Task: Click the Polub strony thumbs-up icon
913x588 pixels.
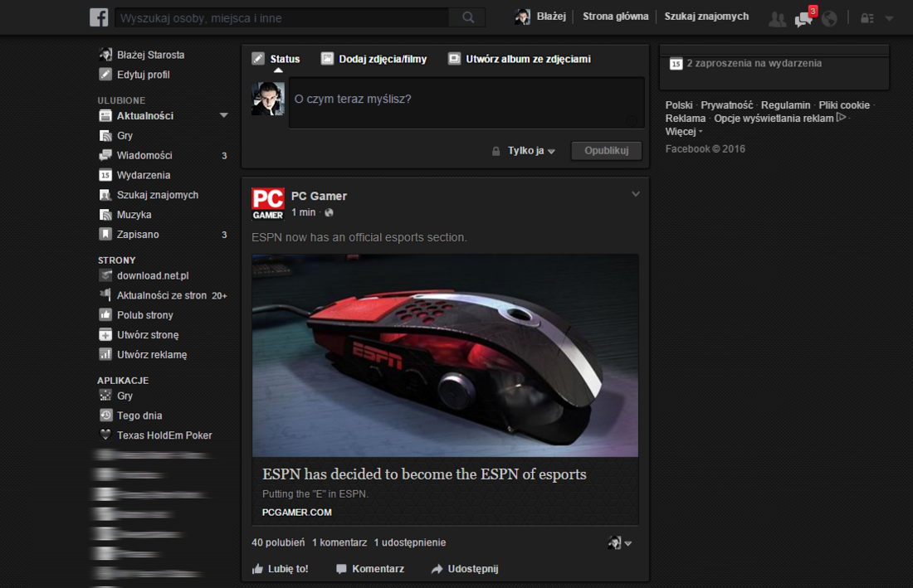Action: [105, 314]
